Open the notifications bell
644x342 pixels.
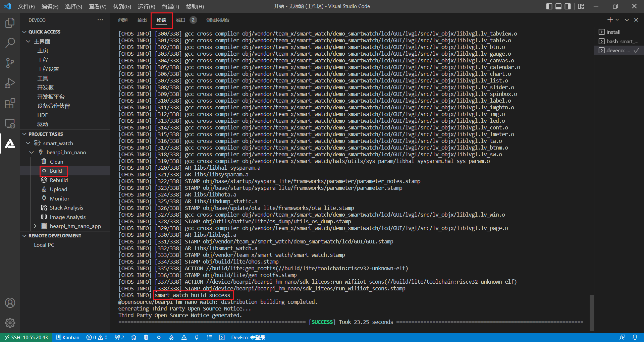[635, 337]
